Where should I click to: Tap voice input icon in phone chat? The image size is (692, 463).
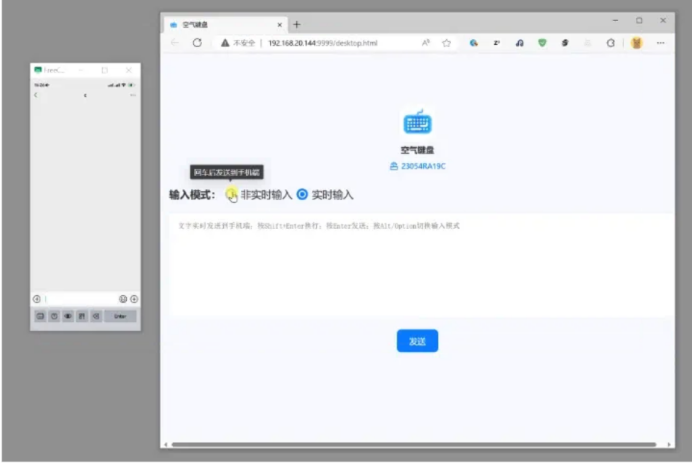(37, 299)
